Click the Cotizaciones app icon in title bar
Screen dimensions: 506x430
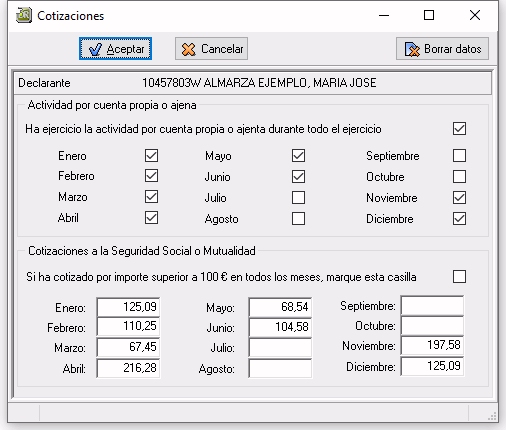[24, 15]
